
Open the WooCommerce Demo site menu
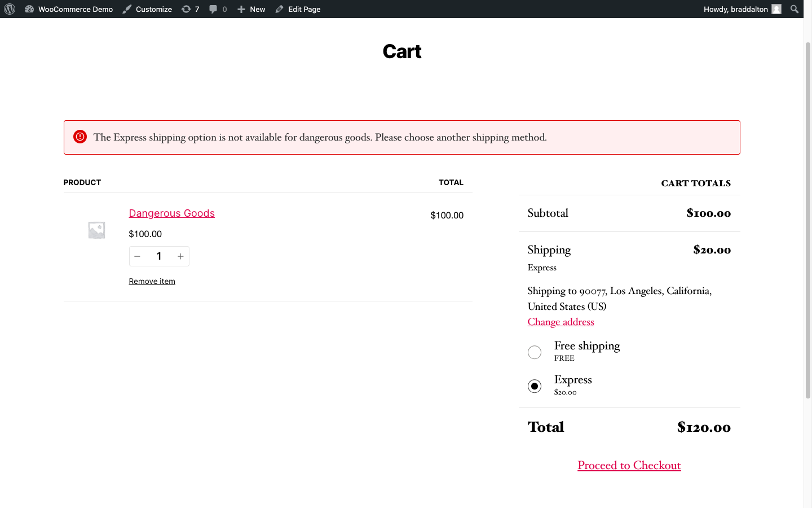point(69,9)
